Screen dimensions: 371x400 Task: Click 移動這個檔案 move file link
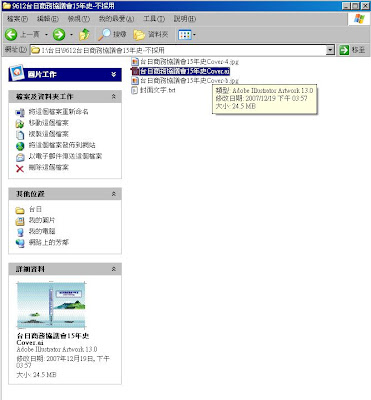click(49, 123)
